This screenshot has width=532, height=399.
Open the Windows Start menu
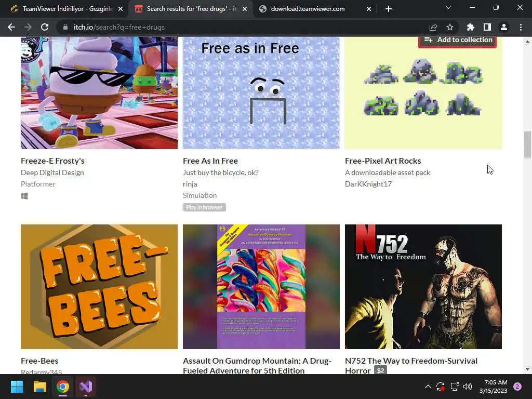[17, 387]
